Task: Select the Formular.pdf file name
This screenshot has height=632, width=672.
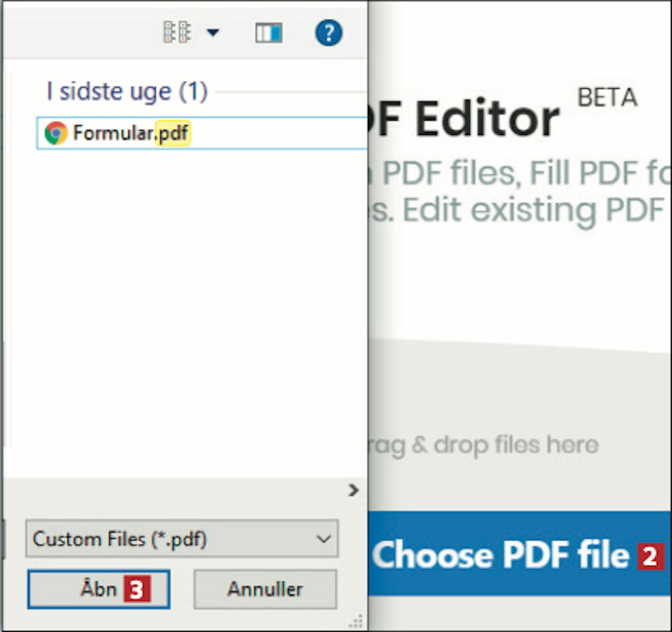Action: [x=130, y=133]
